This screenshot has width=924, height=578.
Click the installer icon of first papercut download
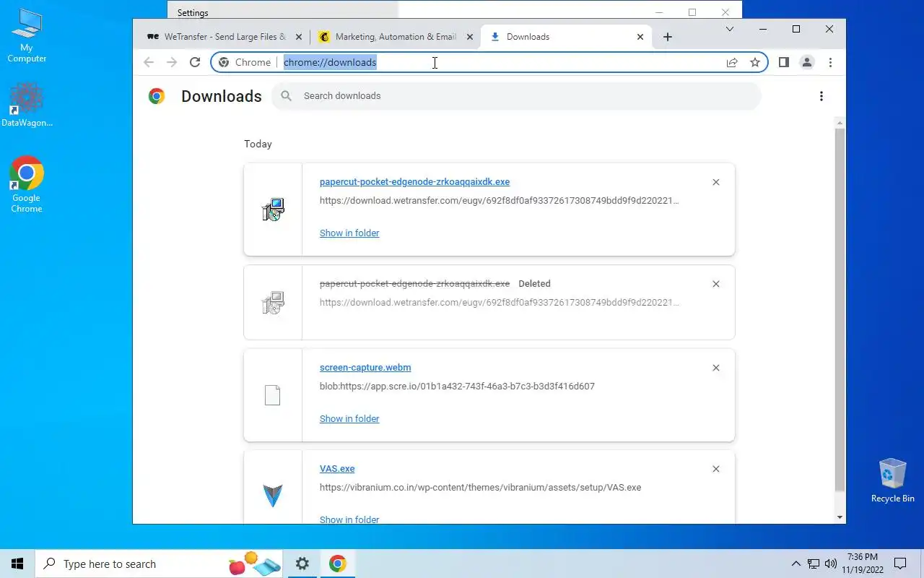(273, 210)
